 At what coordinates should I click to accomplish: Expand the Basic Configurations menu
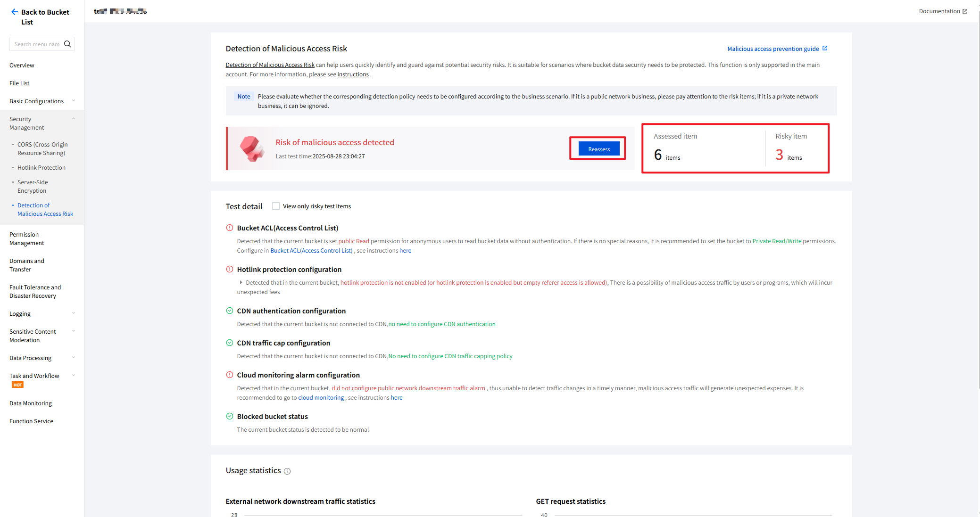pos(74,101)
